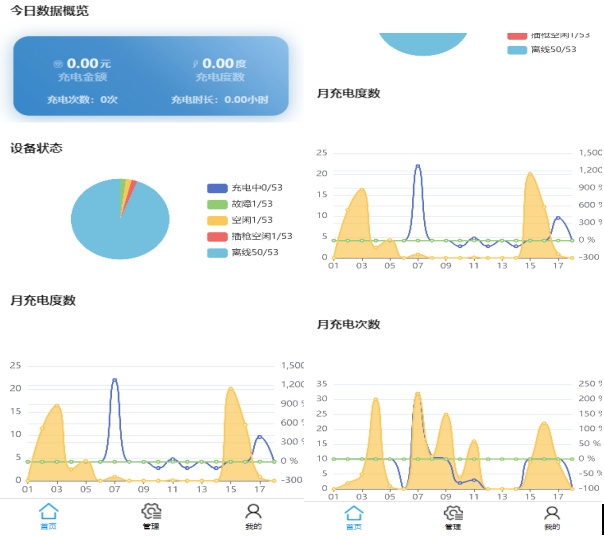604x537 pixels.
Task: Select 首页 tab on right screen
Action: tap(354, 517)
